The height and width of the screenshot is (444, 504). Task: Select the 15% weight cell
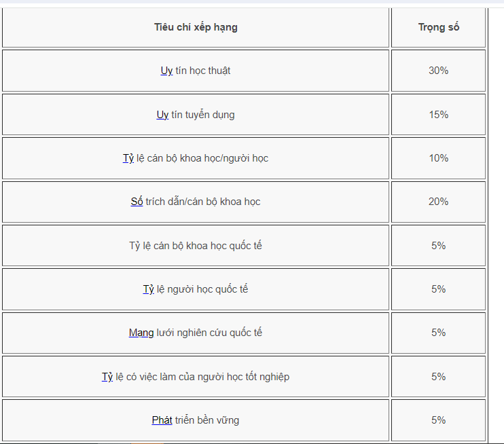438,115
